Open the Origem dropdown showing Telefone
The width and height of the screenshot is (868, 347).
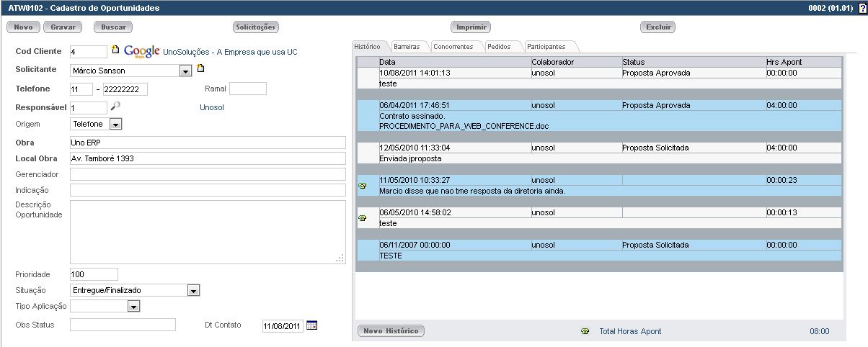115,125
